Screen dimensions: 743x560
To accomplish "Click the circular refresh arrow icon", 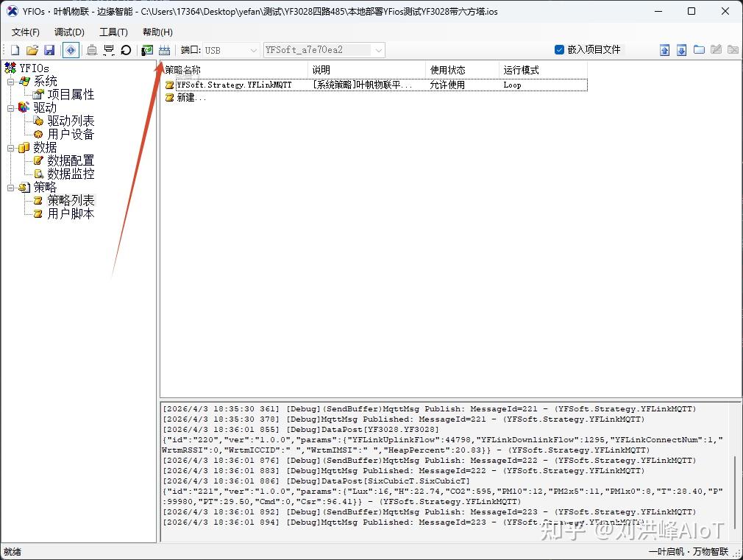I will (x=126, y=50).
